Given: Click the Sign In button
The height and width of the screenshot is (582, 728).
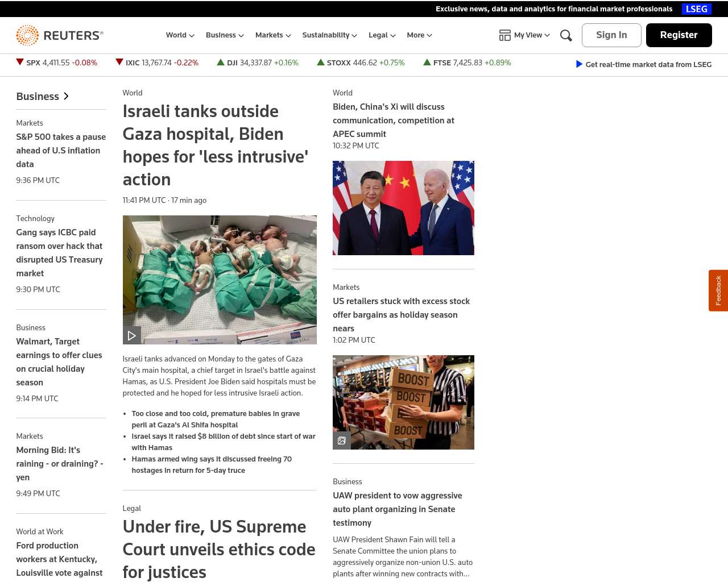Looking at the screenshot, I should click(x=611, y=35).
